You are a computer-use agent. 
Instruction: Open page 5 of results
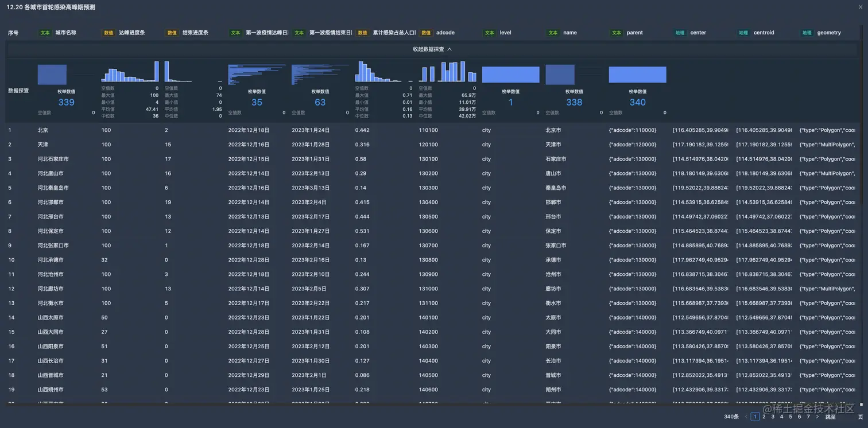[x=790, y=417]
